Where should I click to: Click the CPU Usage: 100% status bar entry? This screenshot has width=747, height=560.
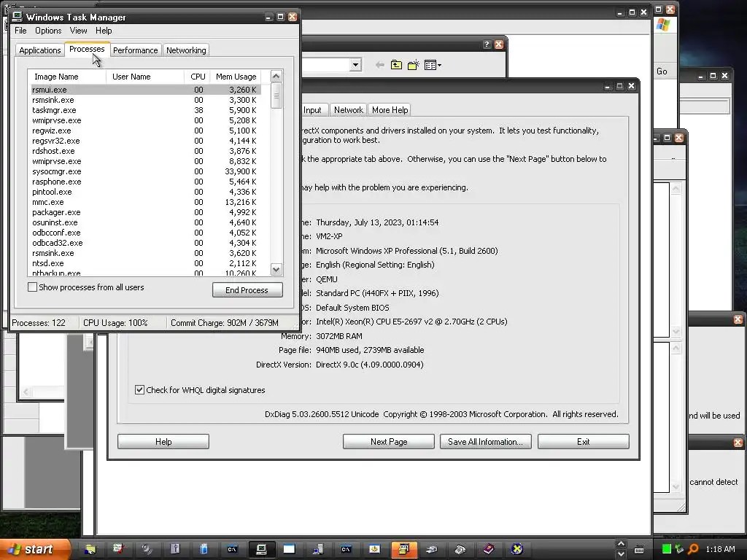click(x=115, y=323)
